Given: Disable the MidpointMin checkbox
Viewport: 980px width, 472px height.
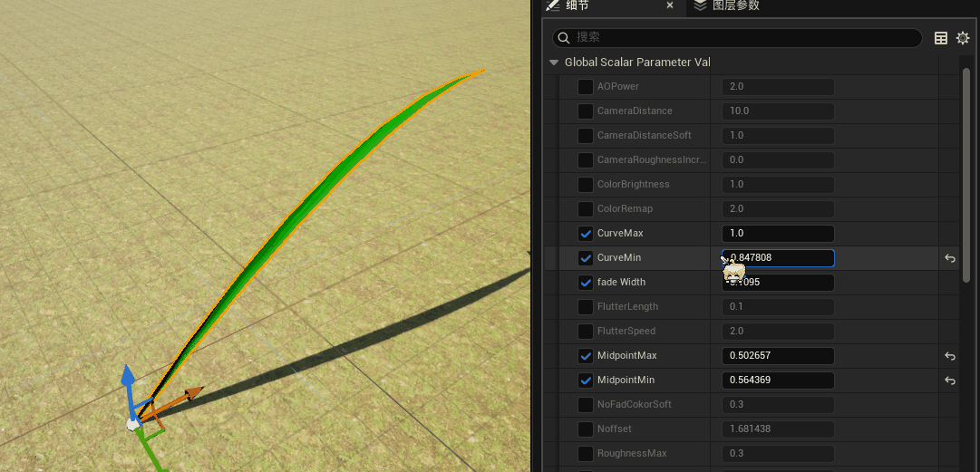Looking at the screenshot, I should [586, 380].
